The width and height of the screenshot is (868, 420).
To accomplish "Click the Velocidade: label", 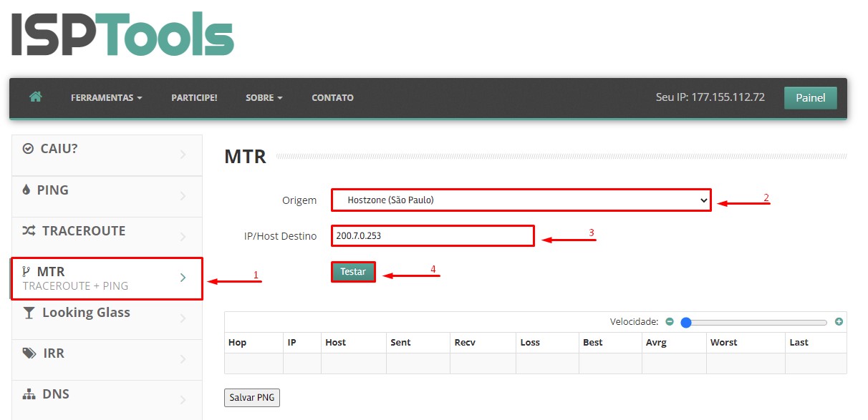I will [x=634, y=322].
